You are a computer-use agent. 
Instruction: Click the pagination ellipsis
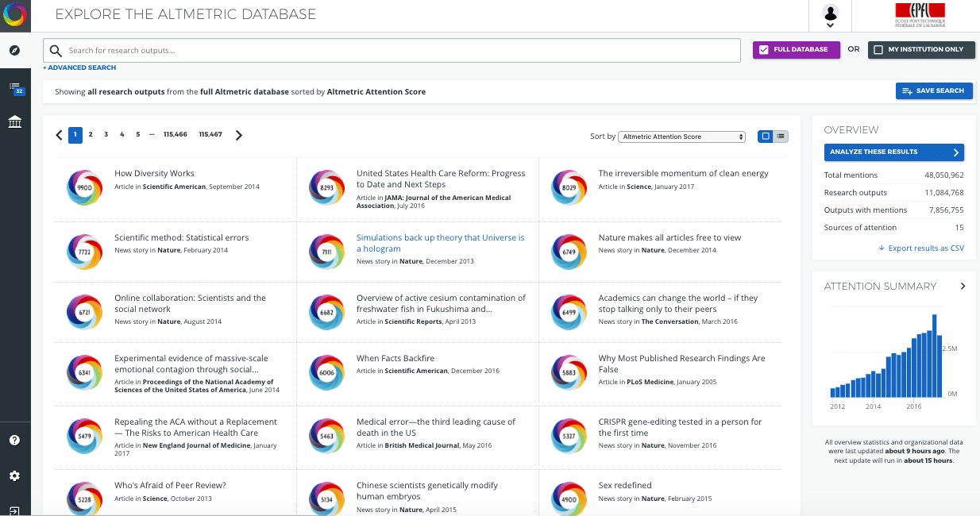pyautogui.click(x=152, y=135)
